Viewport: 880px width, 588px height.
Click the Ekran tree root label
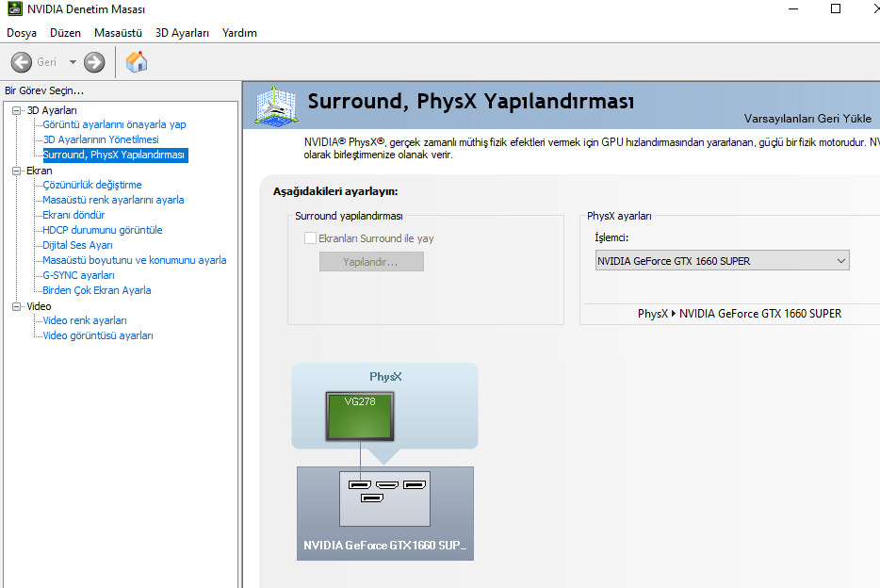point(40,171)
